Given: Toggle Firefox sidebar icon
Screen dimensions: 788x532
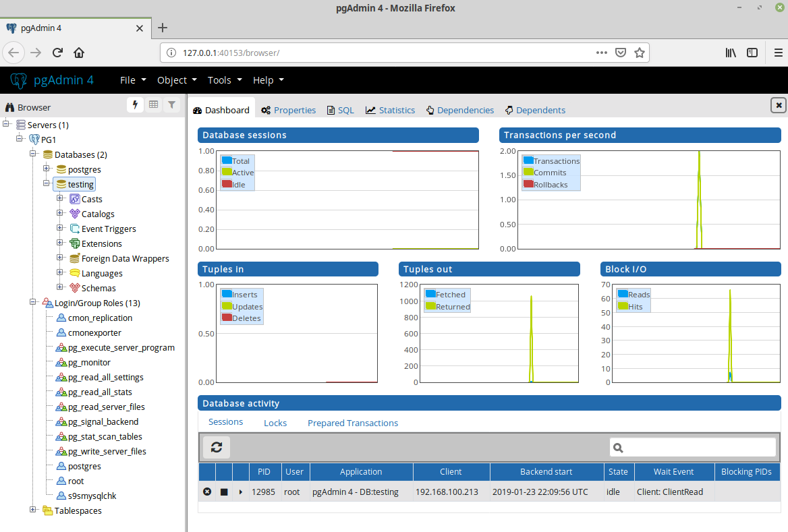Looking at the screenshot, I should coord(752,53).
